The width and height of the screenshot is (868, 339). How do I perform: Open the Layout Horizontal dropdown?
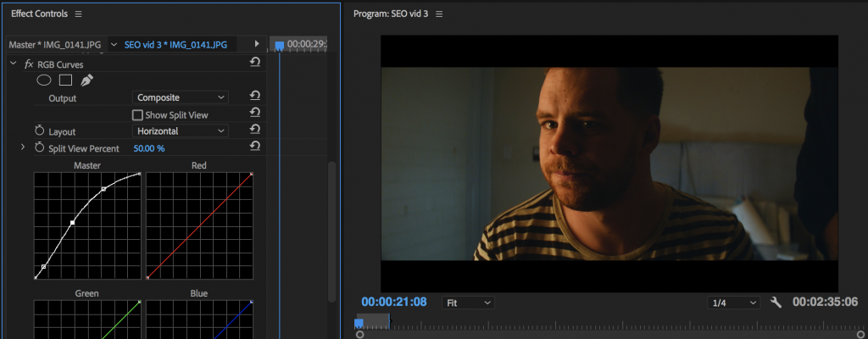tap(180, 131)
